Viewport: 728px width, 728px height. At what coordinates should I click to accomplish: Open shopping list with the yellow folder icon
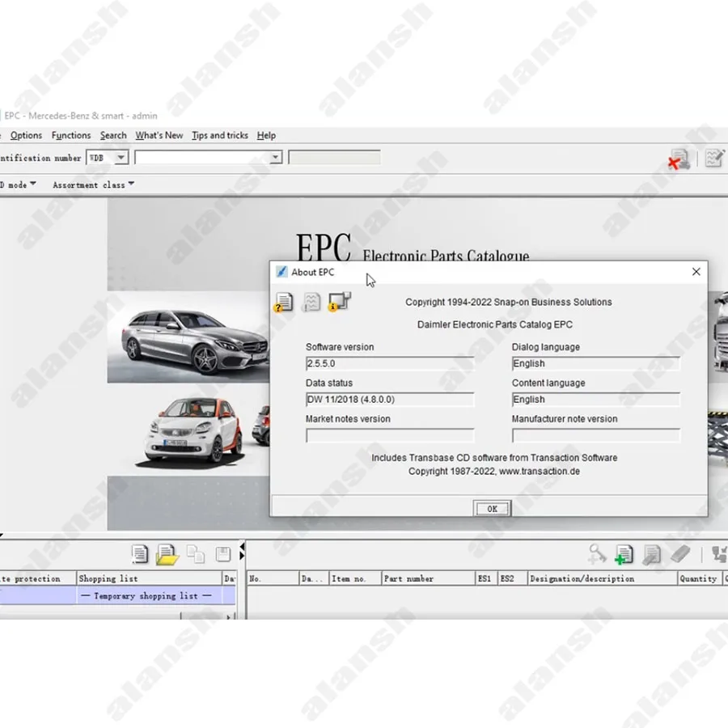pyautogui.click(x=167, y=554)
